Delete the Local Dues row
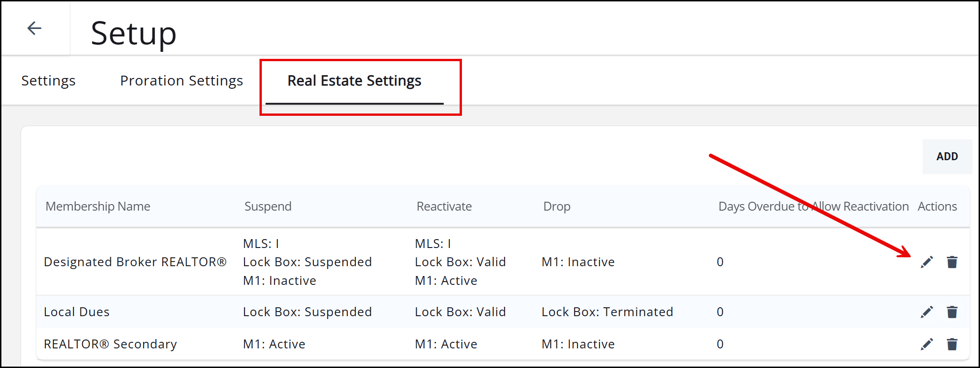The image size is (980, 368). coord(952,312)
